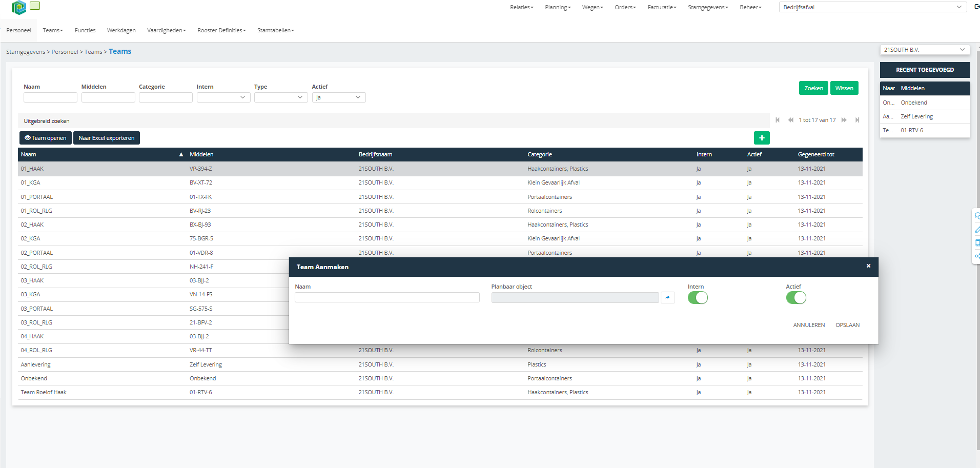The height and width of the screenshot is (468, 980).
Task: Expand the Vaardigheden submenu
Action: 167,30
